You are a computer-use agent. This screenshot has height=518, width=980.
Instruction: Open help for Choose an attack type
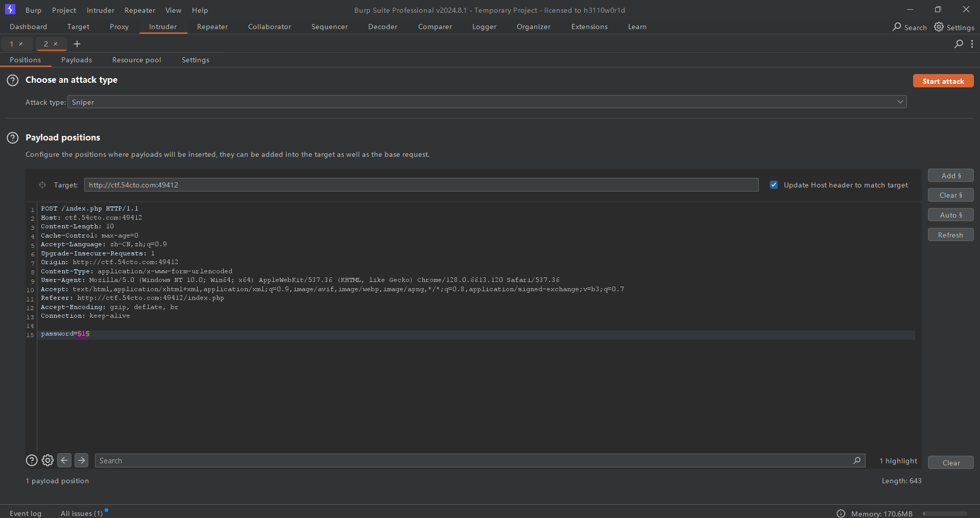tap(13, 80)
